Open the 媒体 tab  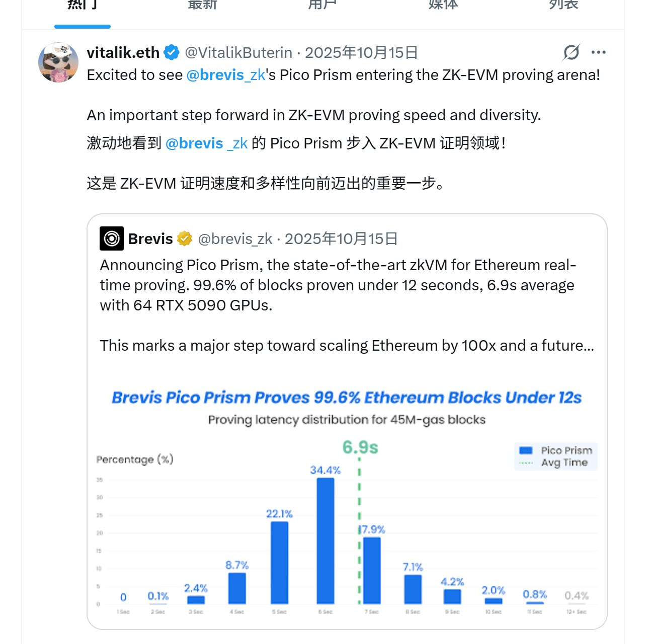click(443, 5)
